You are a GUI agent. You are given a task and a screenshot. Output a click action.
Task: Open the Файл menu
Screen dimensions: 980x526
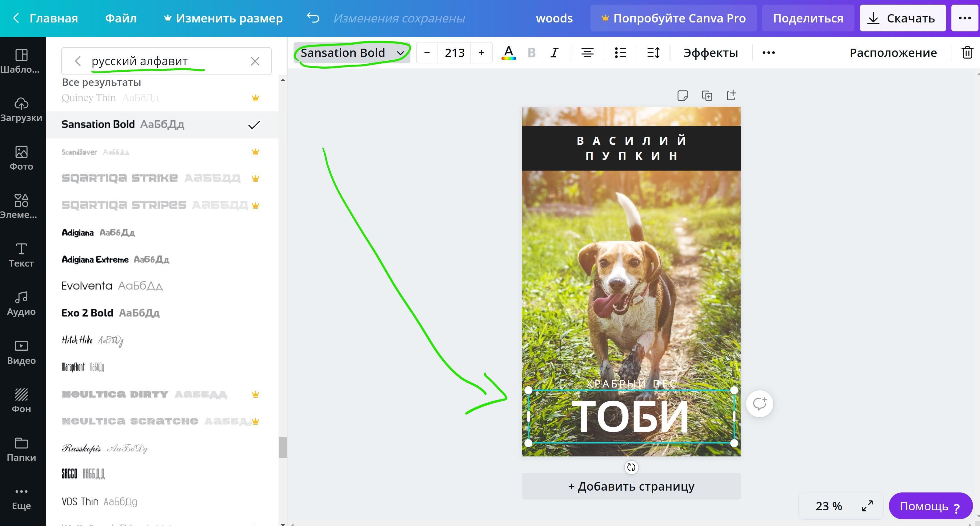tap(121, 18)
